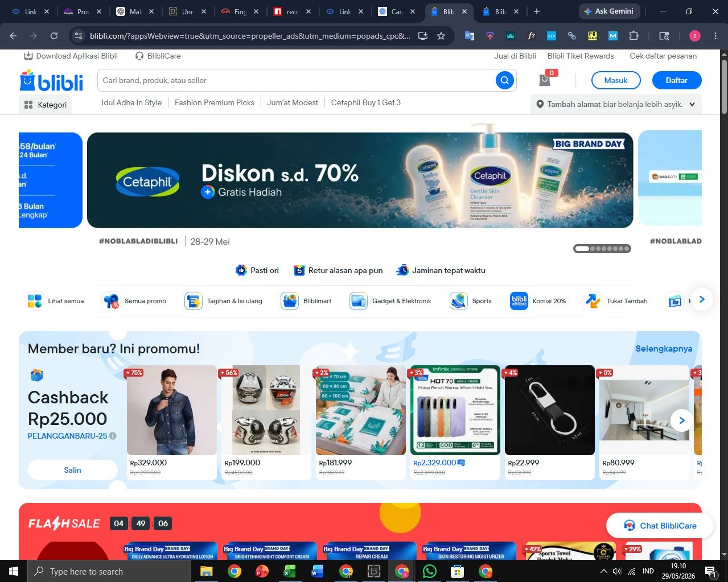The height and width of the screenshot is (582, 728).
Task: Show next category shortcuts with arrow
Action: (x=702, y=299)
